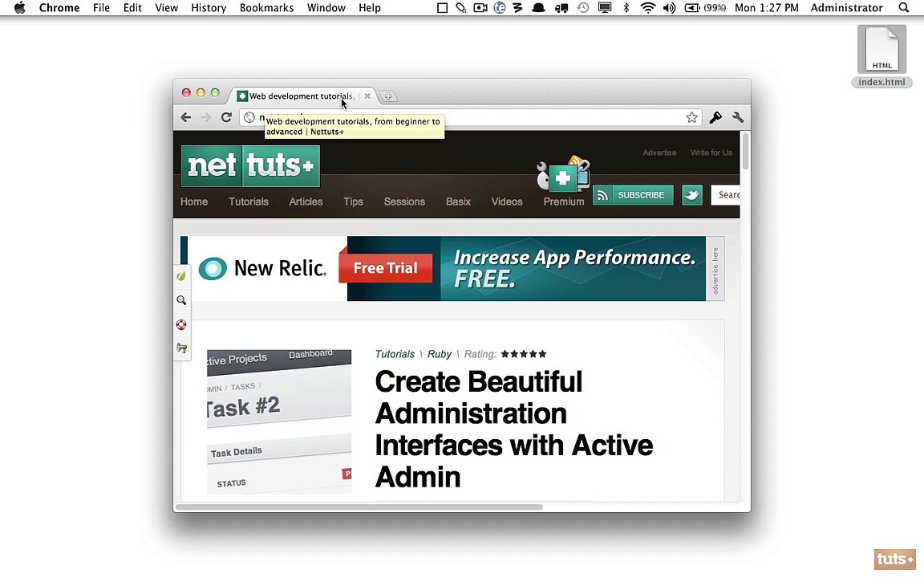
Task: Click the horizontal page scrollbar
Action: pos(359,507)
